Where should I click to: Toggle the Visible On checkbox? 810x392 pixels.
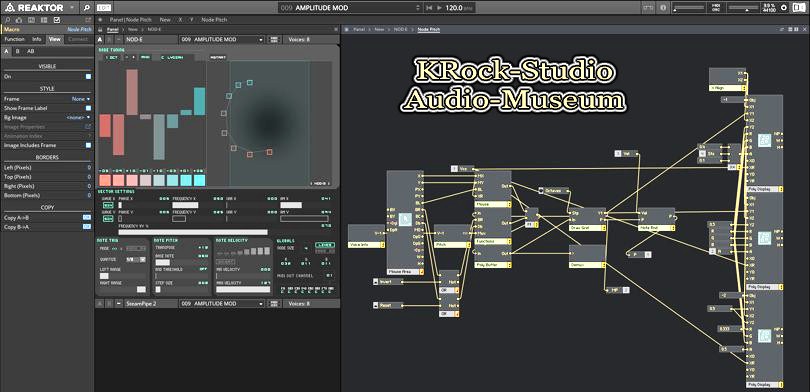[x=88, y=76]
